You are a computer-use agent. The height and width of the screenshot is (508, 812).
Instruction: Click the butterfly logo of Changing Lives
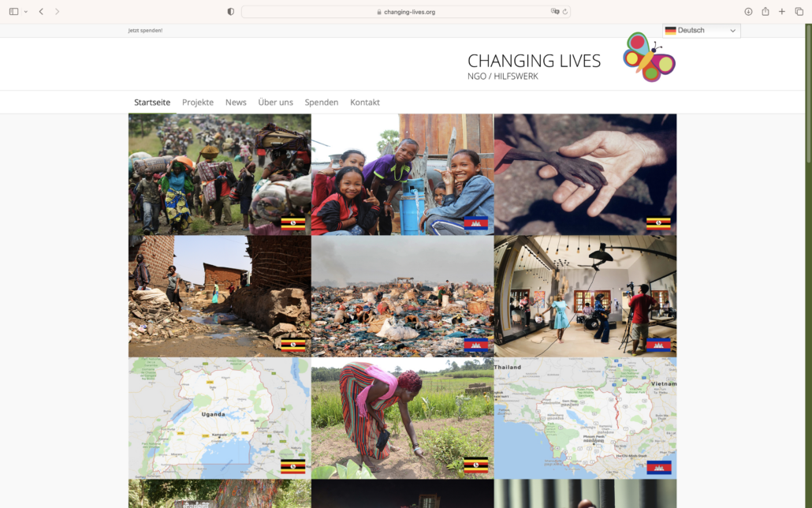click(649, 57)
